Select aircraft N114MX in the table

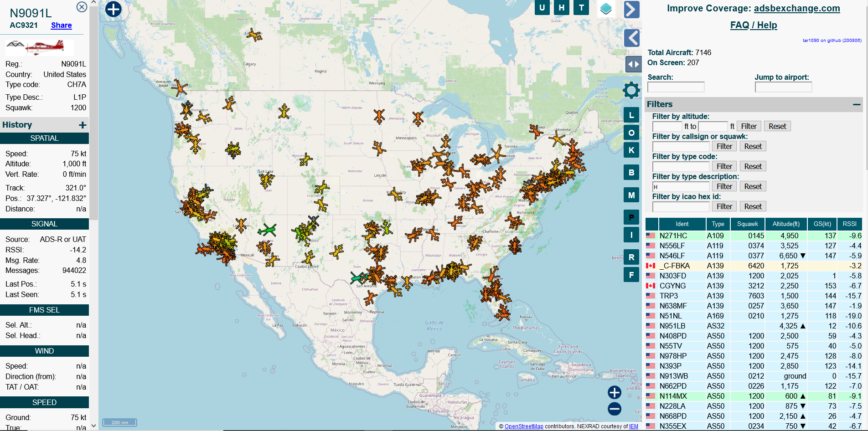(x=754, y=396)
